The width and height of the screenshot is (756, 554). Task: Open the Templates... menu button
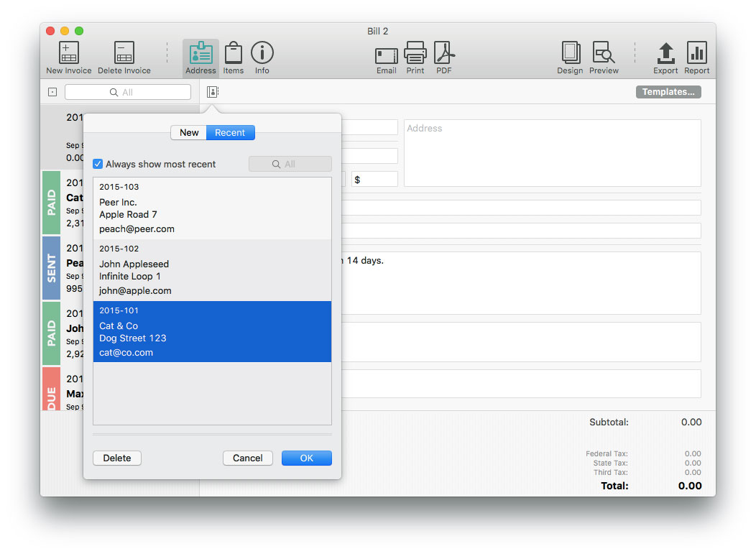(x=668, y=91)
